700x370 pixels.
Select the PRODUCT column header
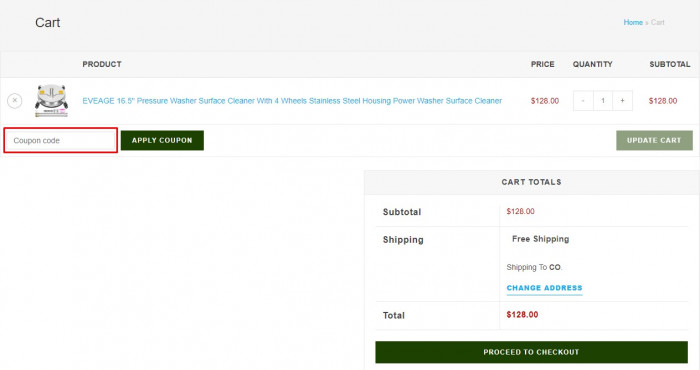click(102, 64)
